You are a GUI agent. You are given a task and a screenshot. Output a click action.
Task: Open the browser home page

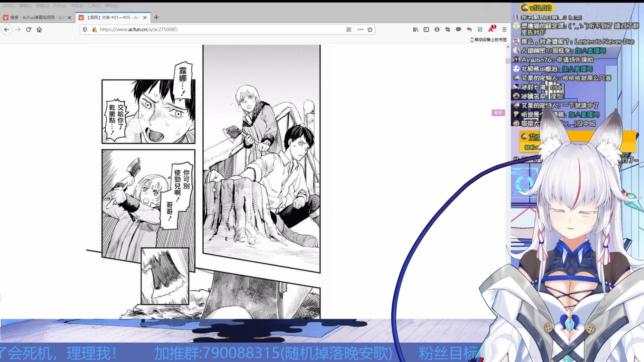39,29
